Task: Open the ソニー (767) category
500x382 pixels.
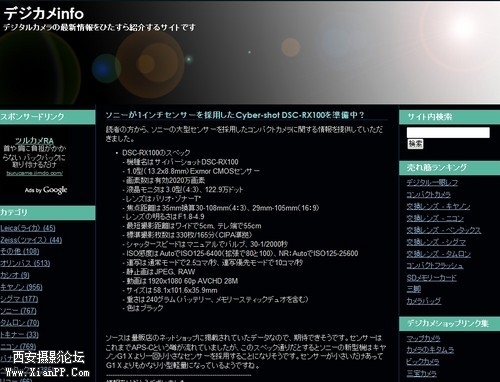Action: tap(18, 311)
